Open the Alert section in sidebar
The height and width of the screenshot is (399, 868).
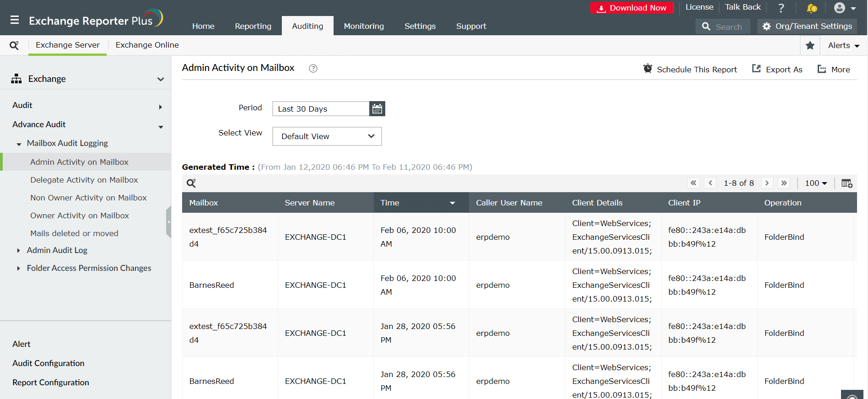click(x=22, y=344)
